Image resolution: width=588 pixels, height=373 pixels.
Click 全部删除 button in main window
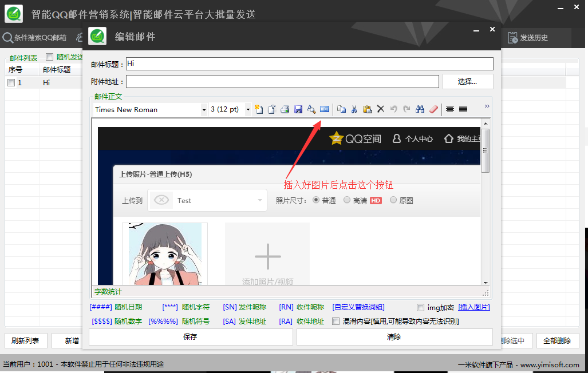coord(557,340)
